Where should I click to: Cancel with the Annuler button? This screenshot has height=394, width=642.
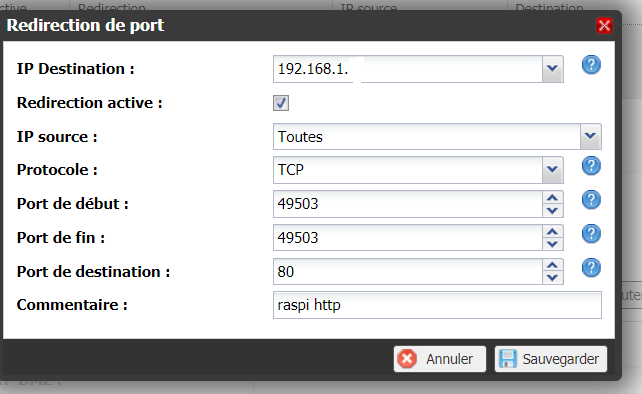440,359
